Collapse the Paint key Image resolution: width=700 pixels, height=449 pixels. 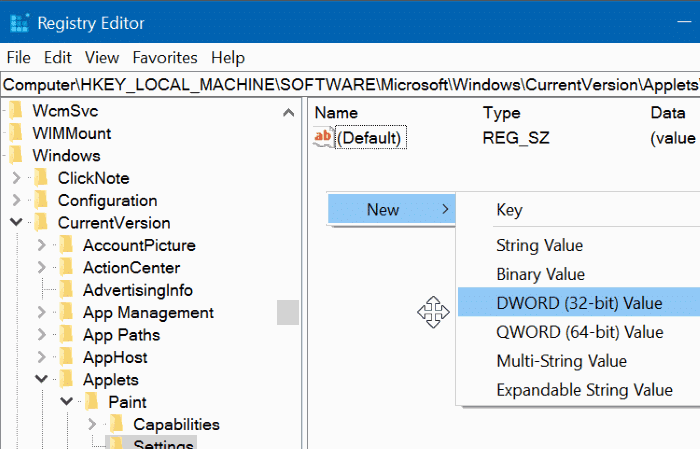point(67,401)
